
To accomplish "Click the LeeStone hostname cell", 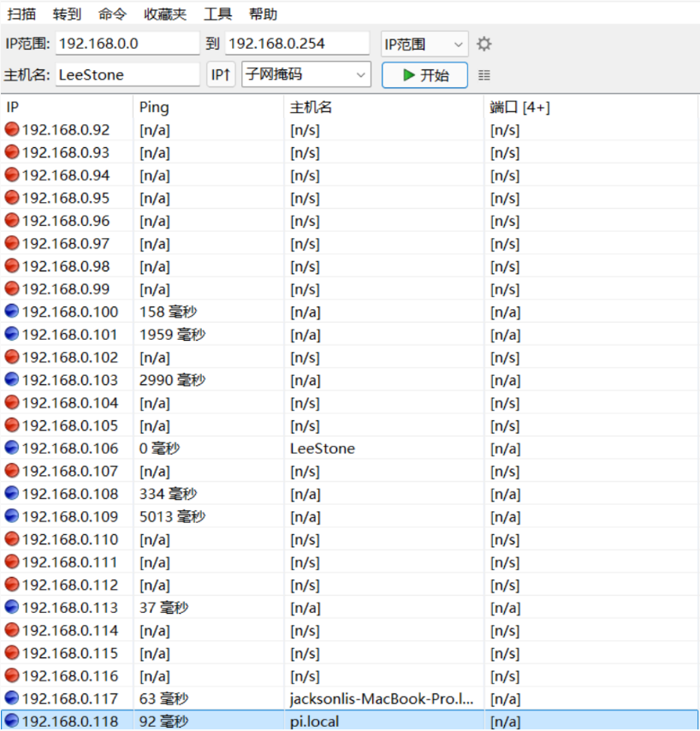I will 323,449.
